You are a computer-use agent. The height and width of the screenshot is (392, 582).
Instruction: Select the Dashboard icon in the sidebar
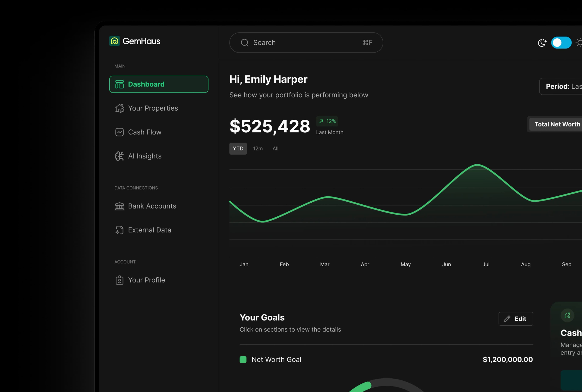click(x=119, y=84)
